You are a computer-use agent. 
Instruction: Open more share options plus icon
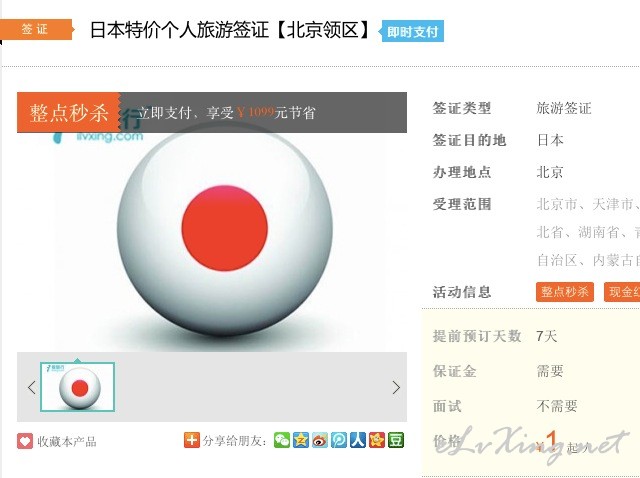192,440
